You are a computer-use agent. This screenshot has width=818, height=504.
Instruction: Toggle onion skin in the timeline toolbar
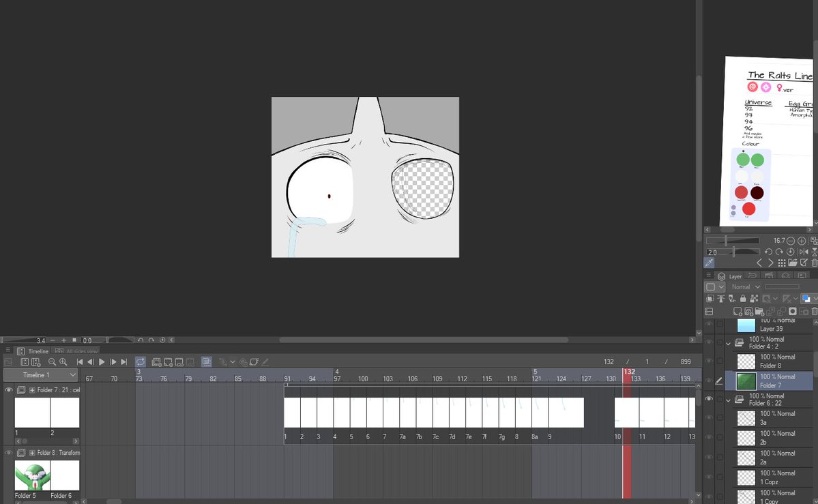click(206, 361)
